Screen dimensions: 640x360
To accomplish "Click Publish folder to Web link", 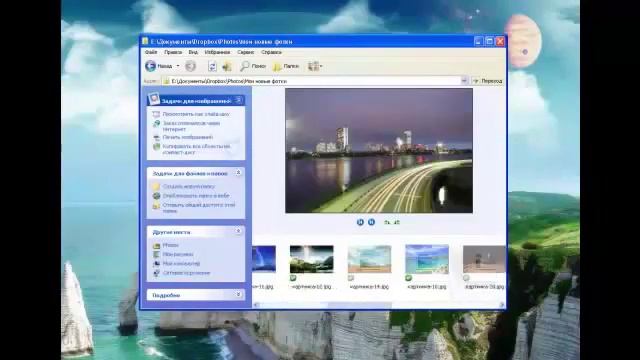I will point(196,196).
